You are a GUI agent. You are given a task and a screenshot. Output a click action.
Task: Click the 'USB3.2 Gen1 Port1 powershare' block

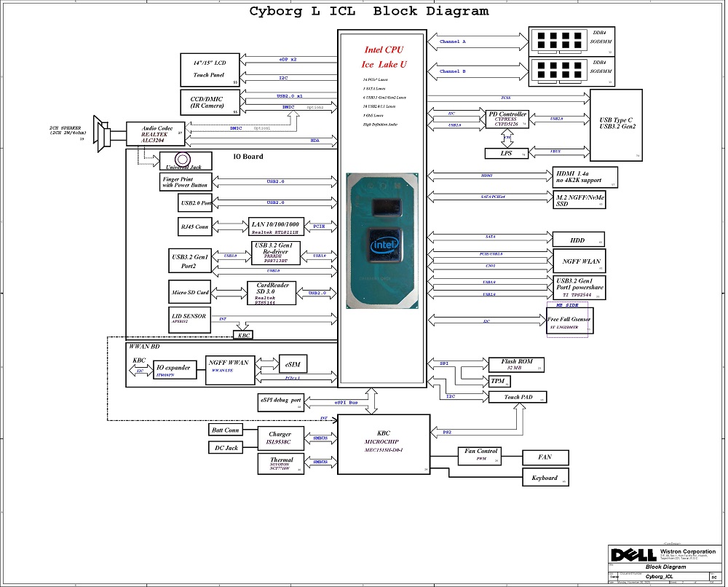[x=579, y=288]
